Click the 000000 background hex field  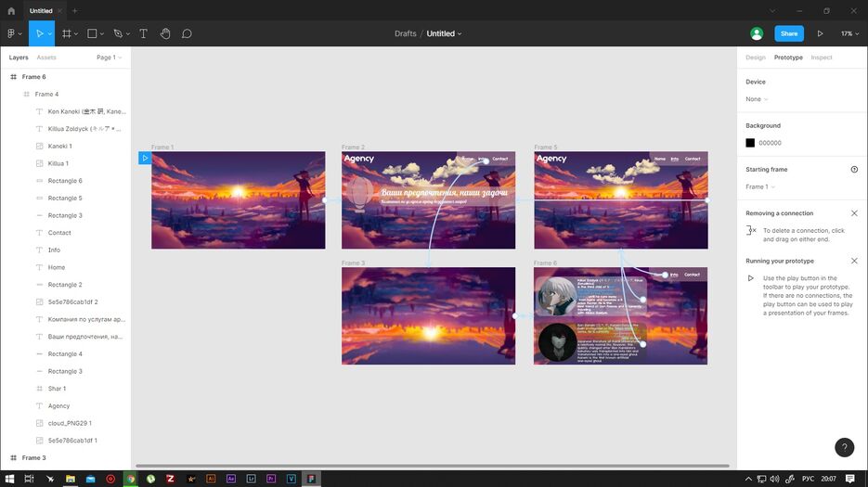(770, 143)
